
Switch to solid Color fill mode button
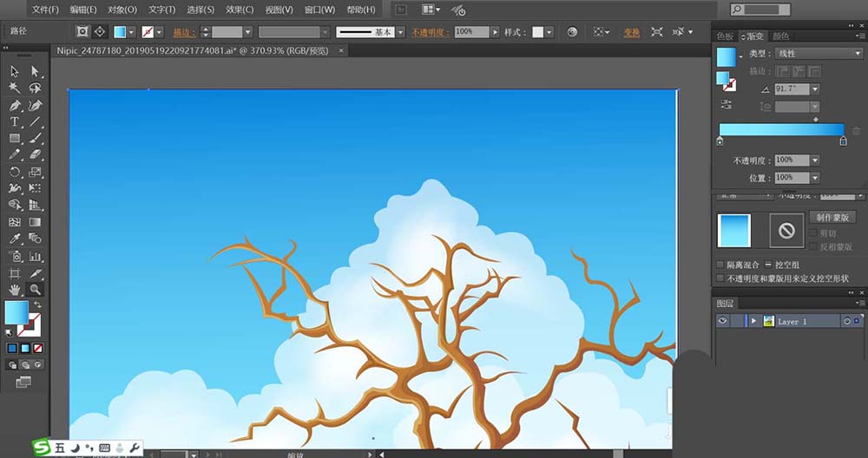point(12,348)
